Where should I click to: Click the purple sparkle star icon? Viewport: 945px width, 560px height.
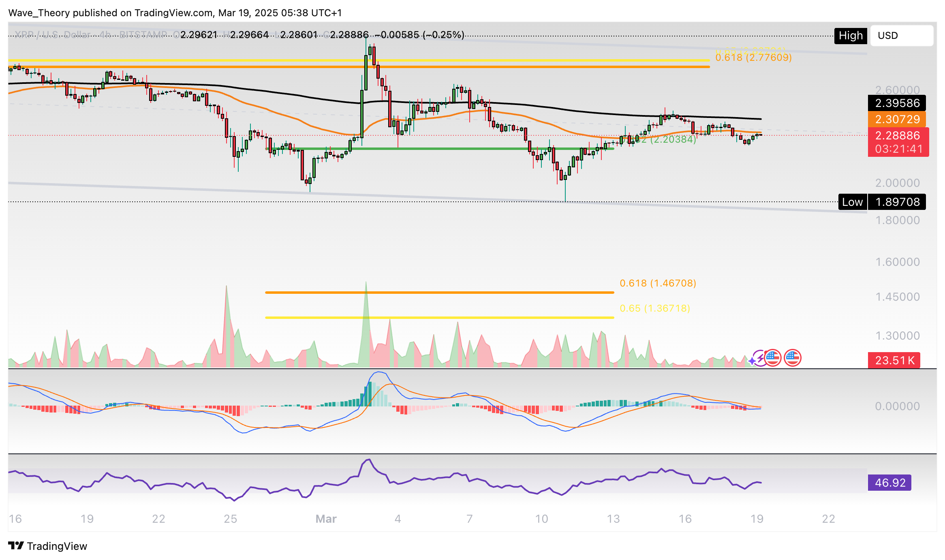[x=753, y=361]
